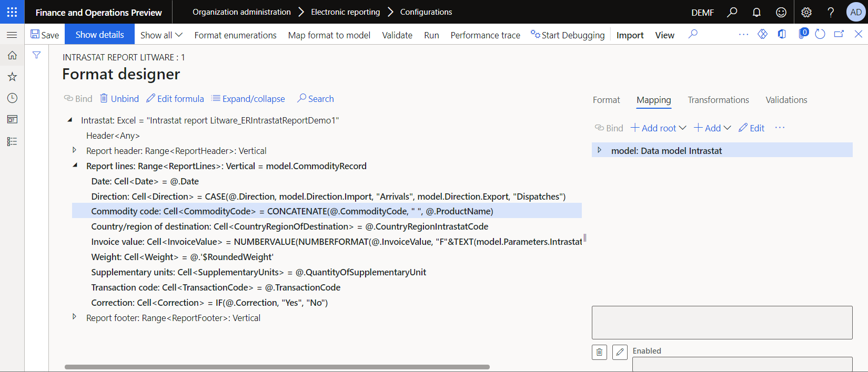868x372 pixels.
Task: Open the feedback smiley icon
Action: point(781,12)
